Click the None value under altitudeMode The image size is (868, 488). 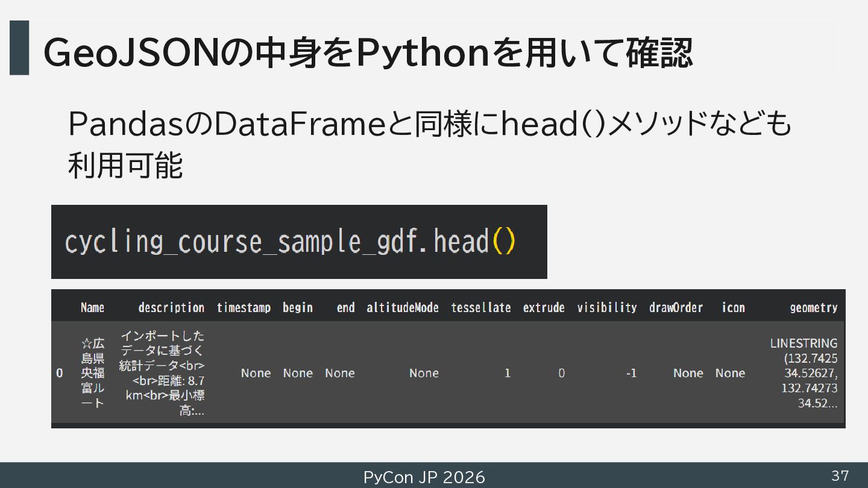(x=424, y=373)
